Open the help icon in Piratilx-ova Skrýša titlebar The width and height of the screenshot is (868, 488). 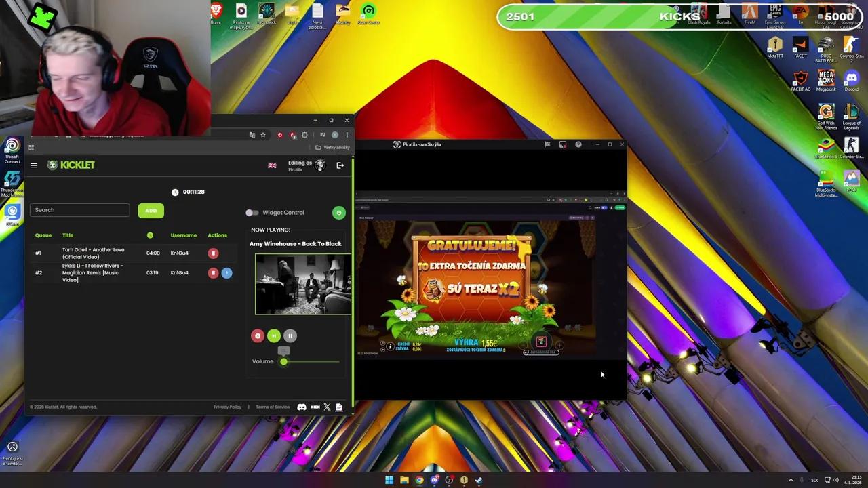coord(578,144)
